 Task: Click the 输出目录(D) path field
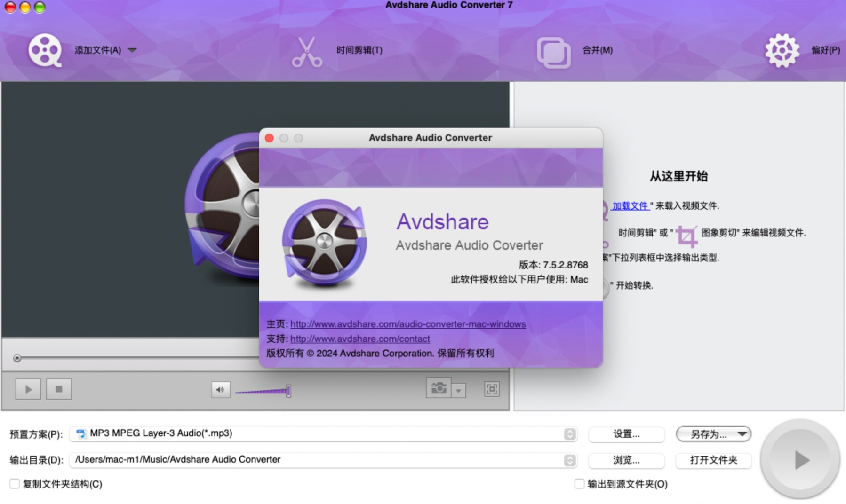coord(323,460)
